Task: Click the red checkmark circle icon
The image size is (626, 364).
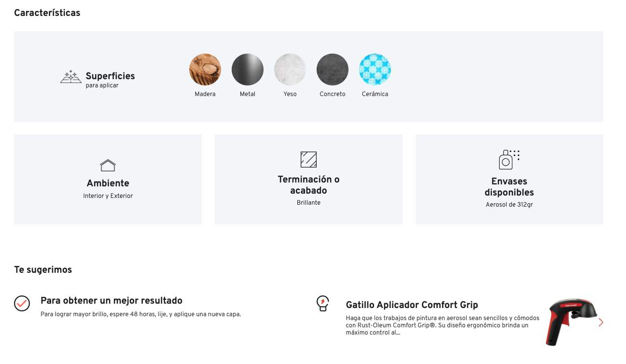Action: (x=22, y=303)
